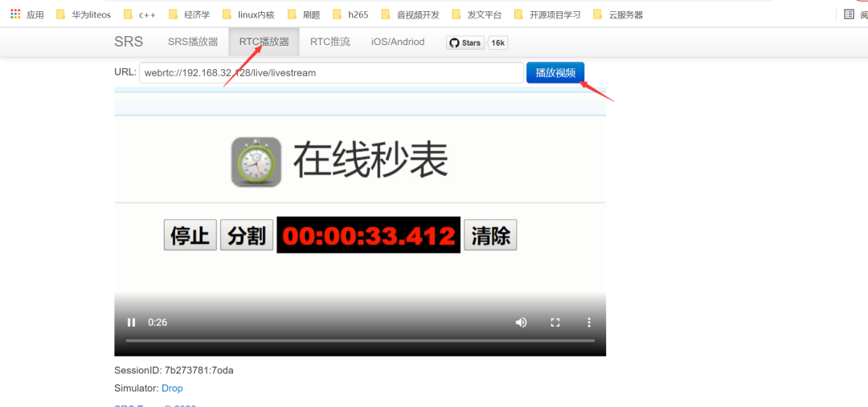Open the 云服务器 bookmark folder
The width and height of the screenshot is (868, 407).
[618, 15]
